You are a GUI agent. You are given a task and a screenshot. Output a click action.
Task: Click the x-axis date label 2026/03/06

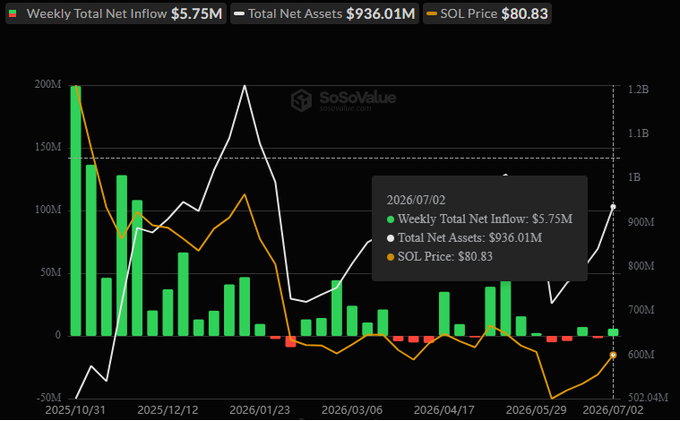coord(352,410)
